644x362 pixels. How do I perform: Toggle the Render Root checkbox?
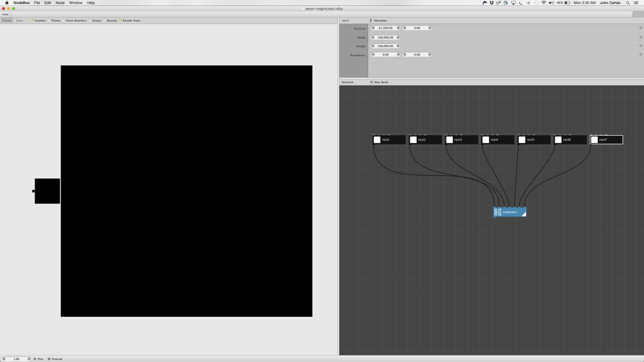click(x=120, y=21)
